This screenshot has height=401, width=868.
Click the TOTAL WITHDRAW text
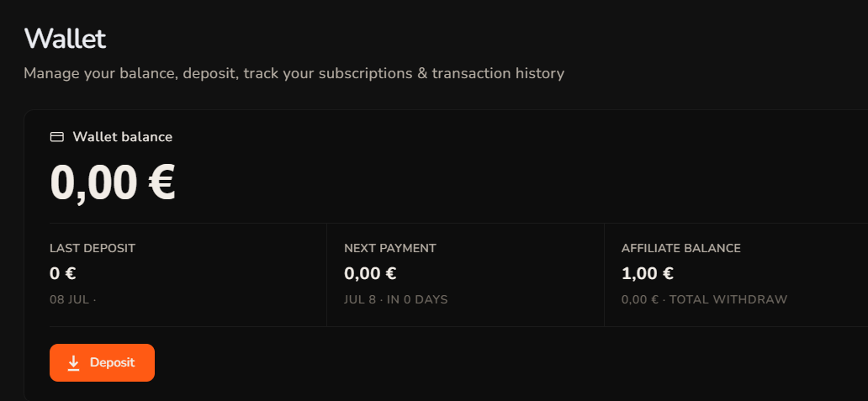coord(730,300)
